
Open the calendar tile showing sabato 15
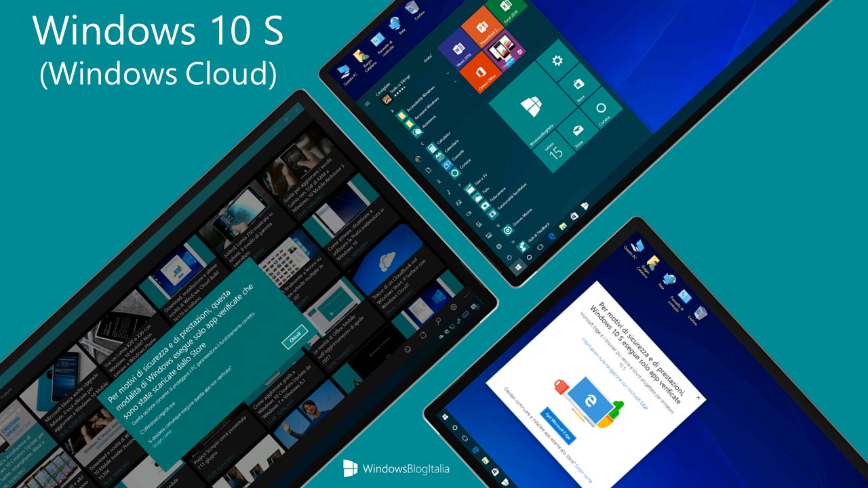555,150
